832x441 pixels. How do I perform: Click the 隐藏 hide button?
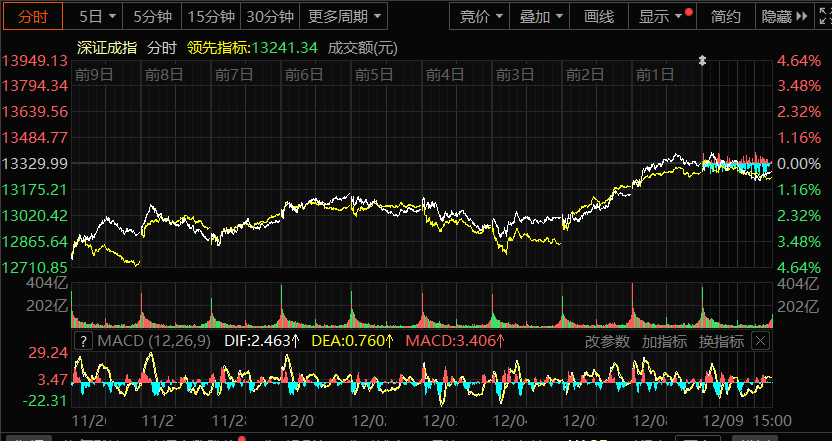coord(781,16)
